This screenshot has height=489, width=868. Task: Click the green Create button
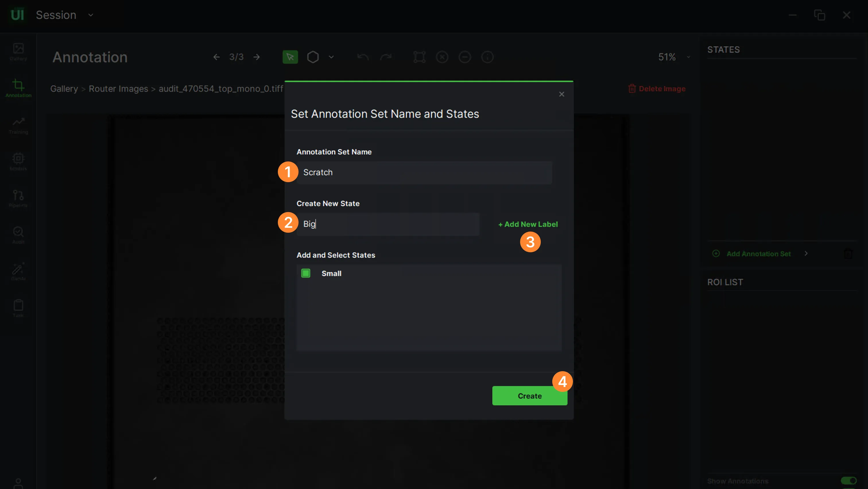coord(530,396)
